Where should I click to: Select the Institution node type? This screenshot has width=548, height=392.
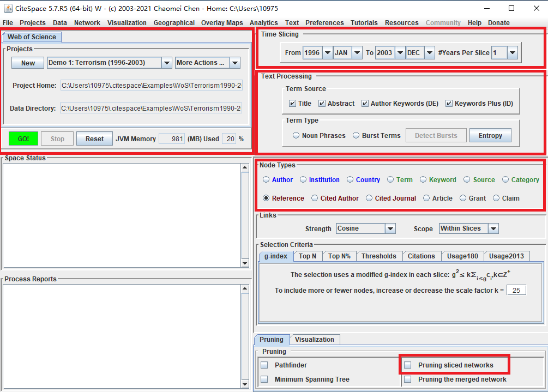pyautogui.click(x=303, y=179)
